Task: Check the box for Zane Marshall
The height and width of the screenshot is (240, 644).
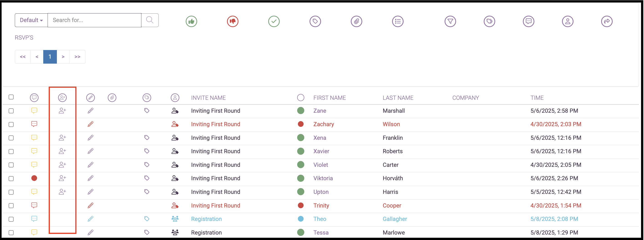Action: pyautogui.click(x=11, y=111)
